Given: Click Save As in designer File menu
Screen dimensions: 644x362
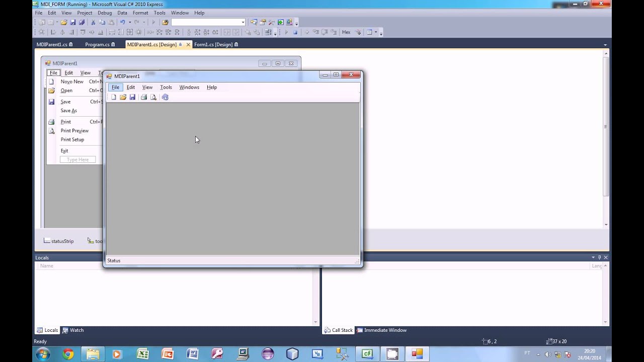Looking at the screenshot, I should (69, 111).
